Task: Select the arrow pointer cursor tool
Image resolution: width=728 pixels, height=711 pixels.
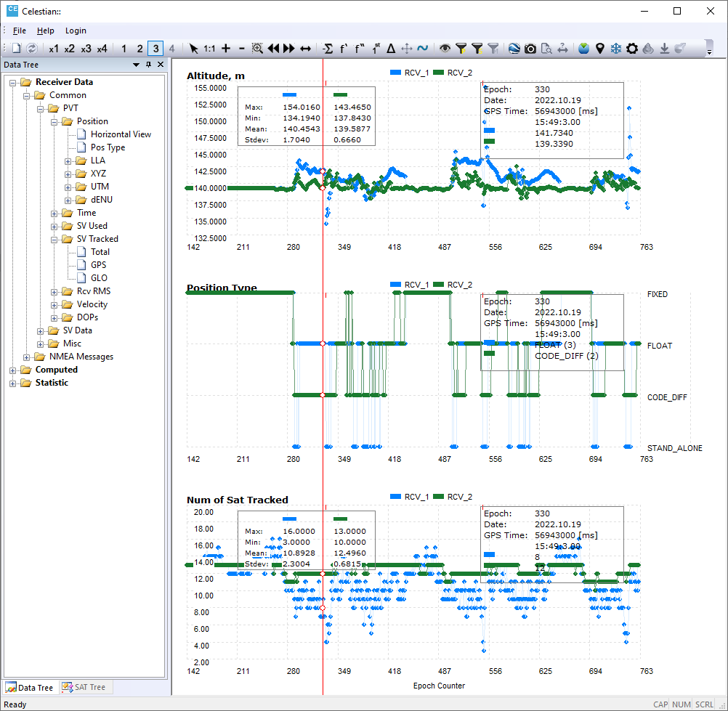Action: pos(193,49)
